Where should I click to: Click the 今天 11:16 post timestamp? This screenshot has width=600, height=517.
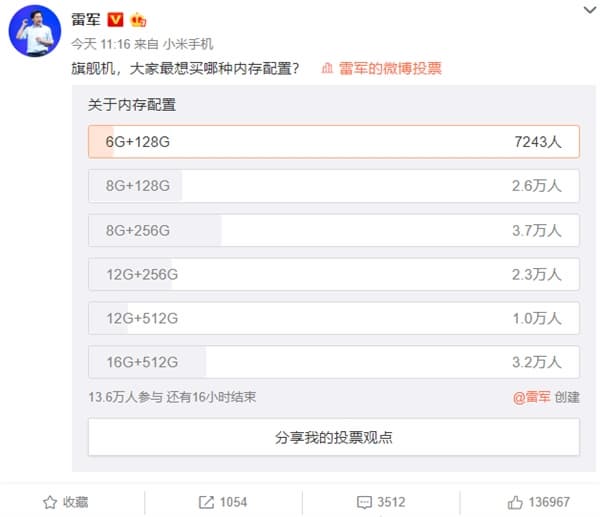tap(95, 44)
